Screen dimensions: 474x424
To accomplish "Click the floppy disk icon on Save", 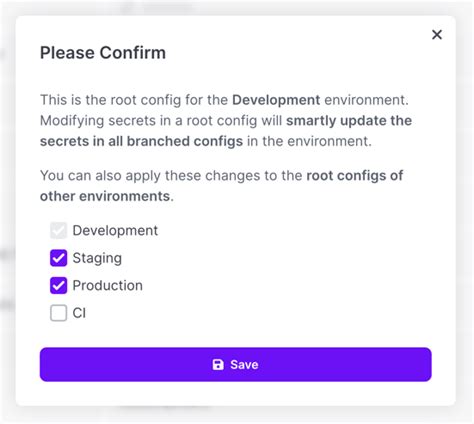I will [x=218, y=364].
